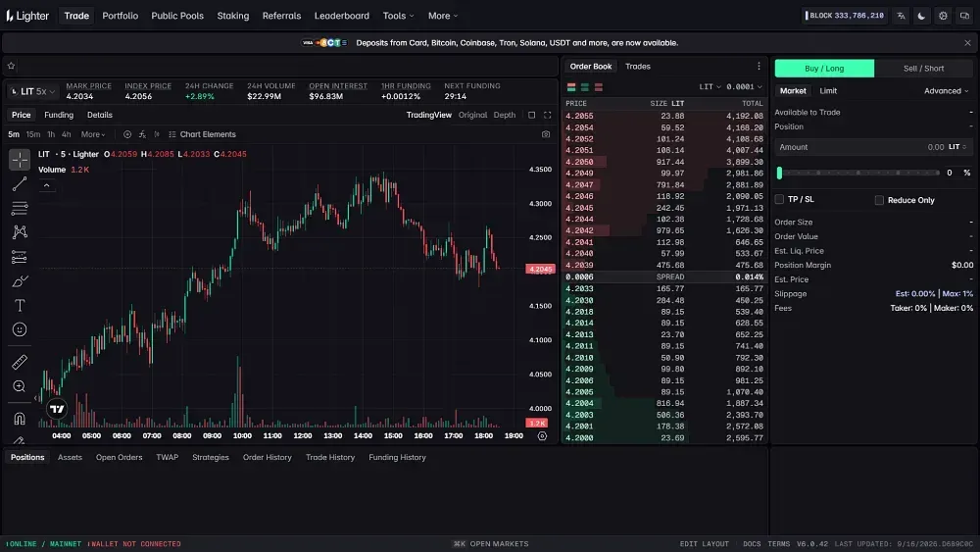Activate the zoom in tool
This screenshot has width=980, height=552.
(20, 386)
